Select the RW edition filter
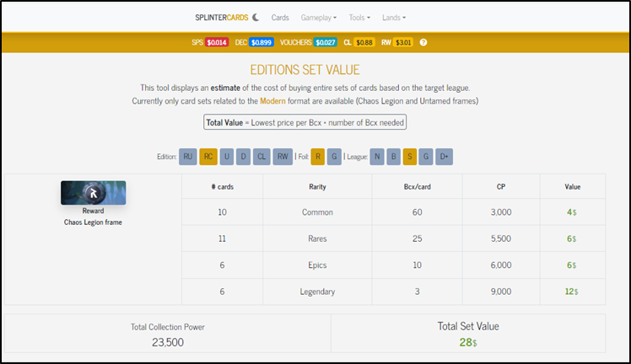 coord(283,156)
